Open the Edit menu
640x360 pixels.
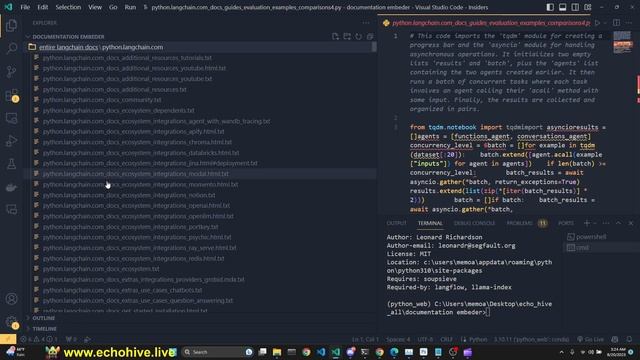[x=42, y=7]
